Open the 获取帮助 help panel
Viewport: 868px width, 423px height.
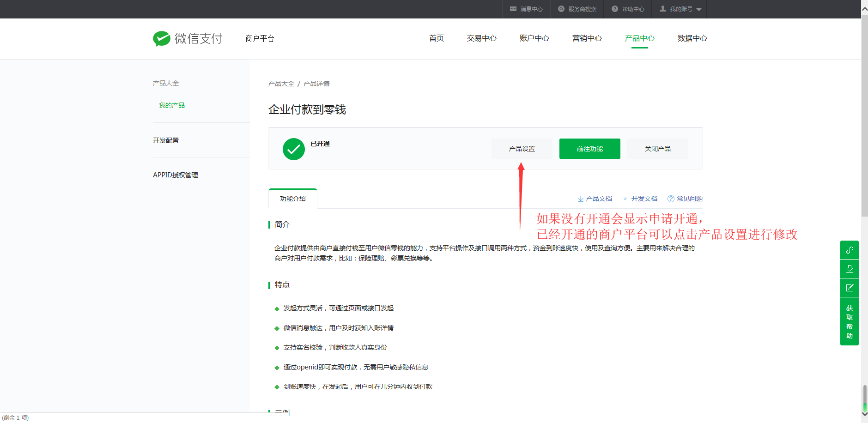tap(849, 321)
